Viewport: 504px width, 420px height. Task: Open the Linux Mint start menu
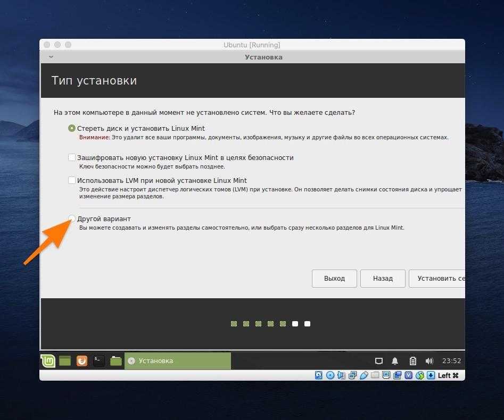click(x=48, y=361)
